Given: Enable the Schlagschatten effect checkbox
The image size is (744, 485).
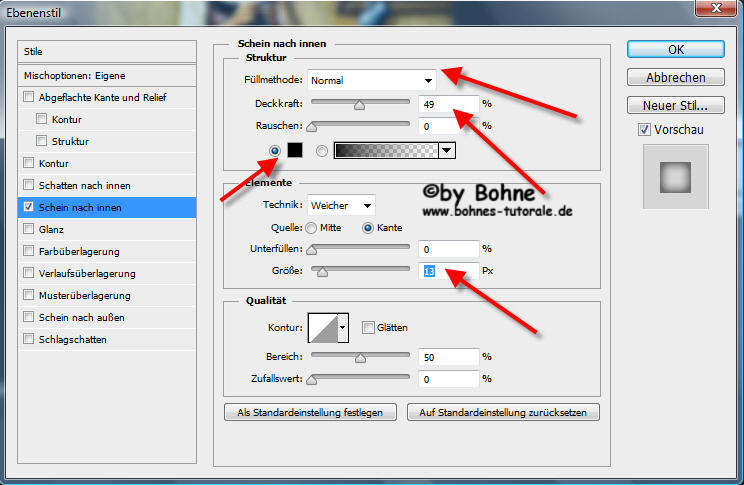Looking at the screenshot, I should pos(27,339).
